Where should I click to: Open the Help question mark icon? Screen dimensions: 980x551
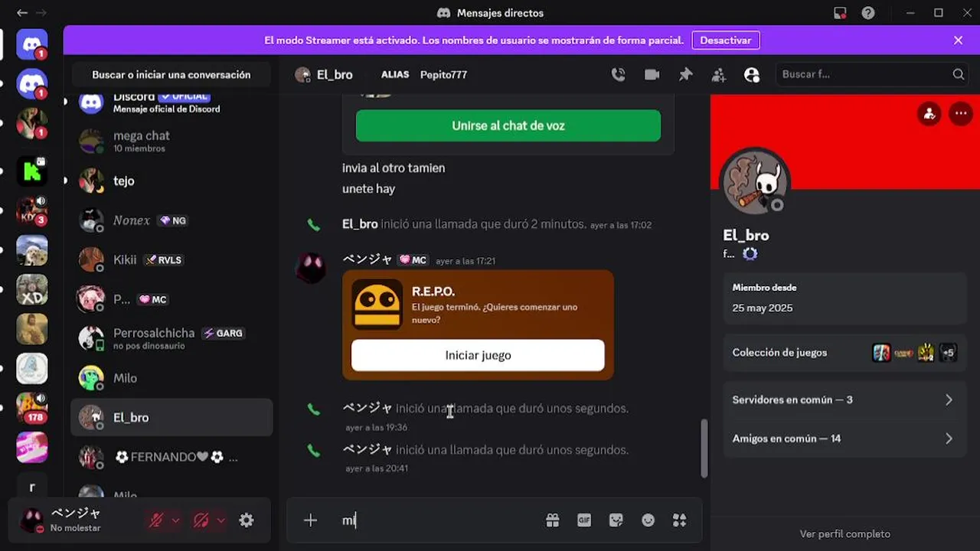(867, 13)
